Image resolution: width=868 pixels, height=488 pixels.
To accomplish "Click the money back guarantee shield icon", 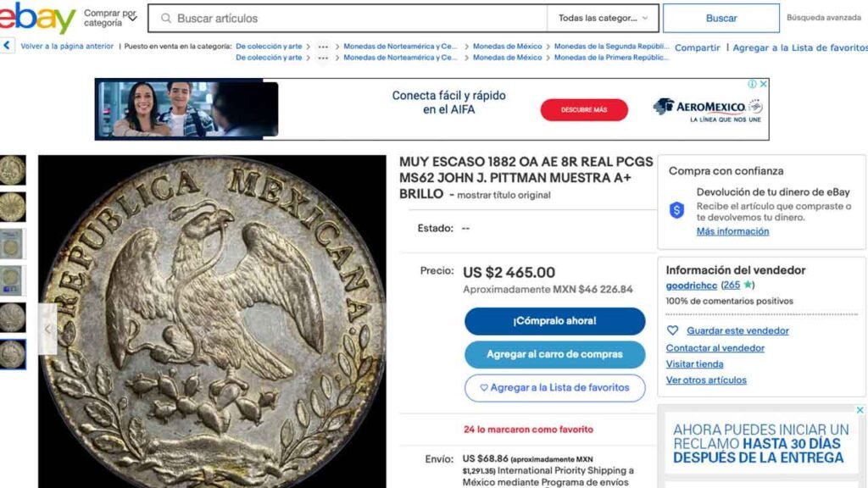I will pos(676,210).
